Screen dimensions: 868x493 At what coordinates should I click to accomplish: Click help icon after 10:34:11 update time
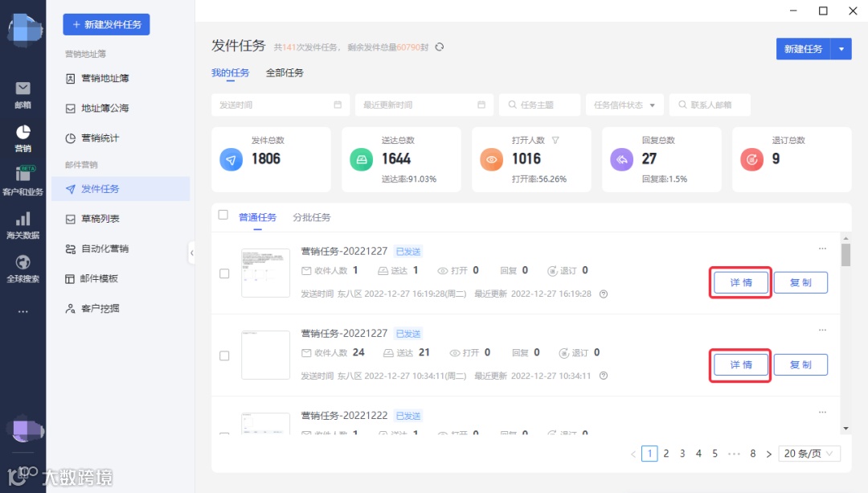[x=604, y=376]
